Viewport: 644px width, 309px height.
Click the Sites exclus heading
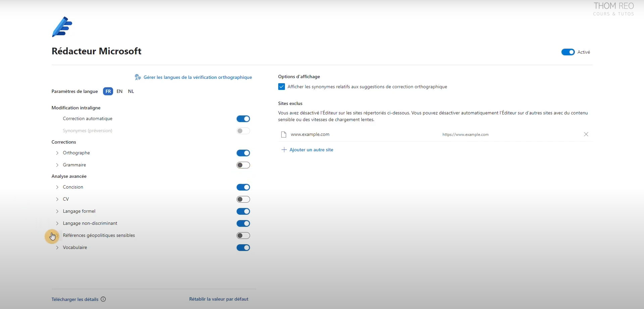(290, 103)
